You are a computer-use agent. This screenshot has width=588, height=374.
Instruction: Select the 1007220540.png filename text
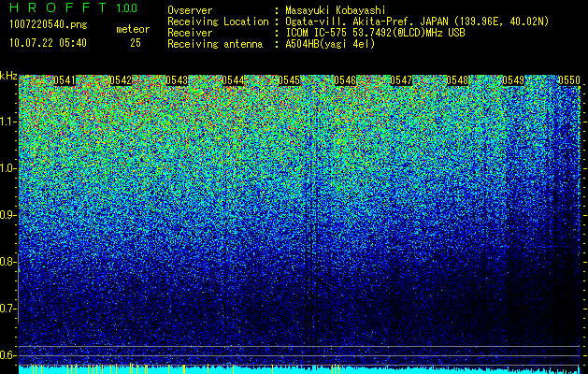pyautogui.click(x=49, y=25)
